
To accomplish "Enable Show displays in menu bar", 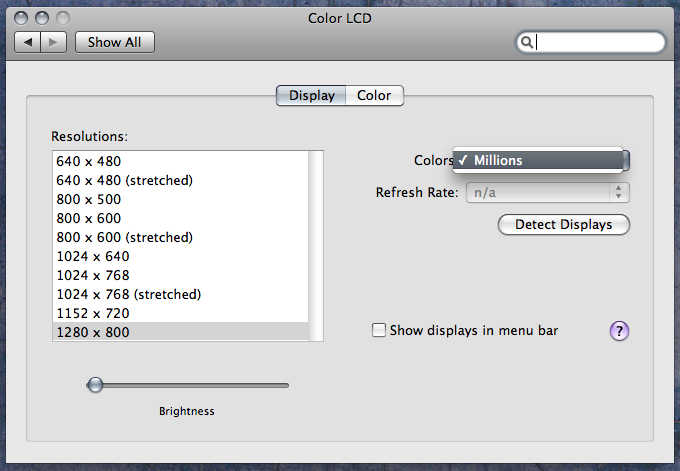I will [x=379, y=330].
